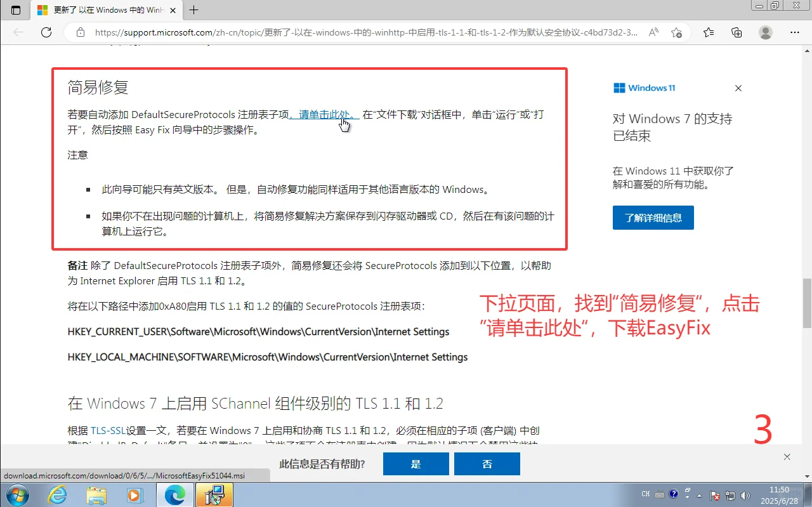Click the 了解详细信息 button
812x507 pixels.
pyautogui.click(x=653, y=217)
